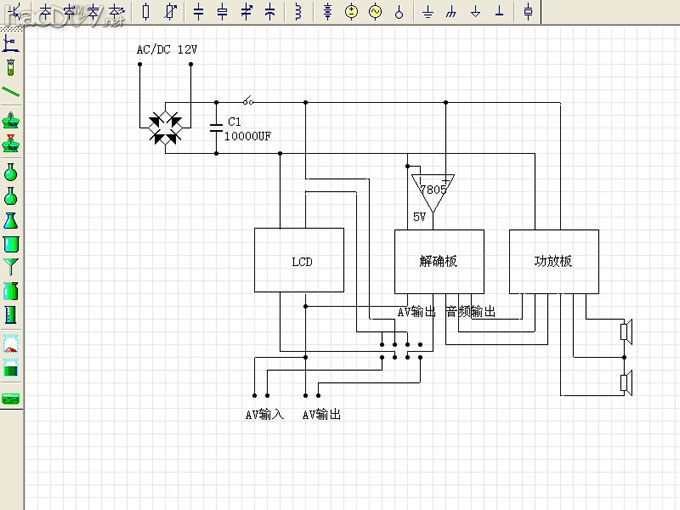The height and width of the screenshot is (510, 680).
Task: Select the inductor coil symbol
Action: point(298,12)
